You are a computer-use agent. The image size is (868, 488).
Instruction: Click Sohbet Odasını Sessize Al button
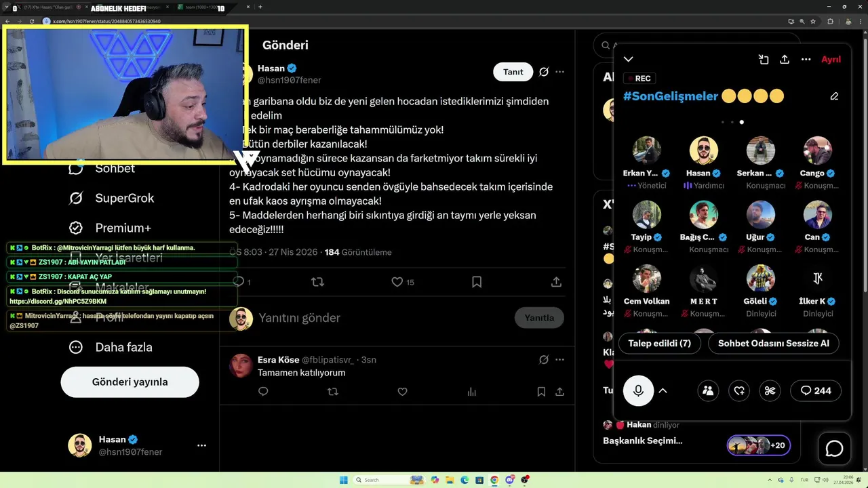click(x=774, y=344)
